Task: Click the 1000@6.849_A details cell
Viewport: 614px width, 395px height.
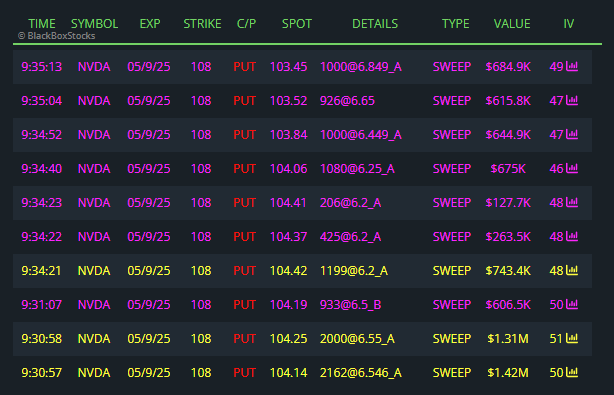Action: click(x=361, y=67)
